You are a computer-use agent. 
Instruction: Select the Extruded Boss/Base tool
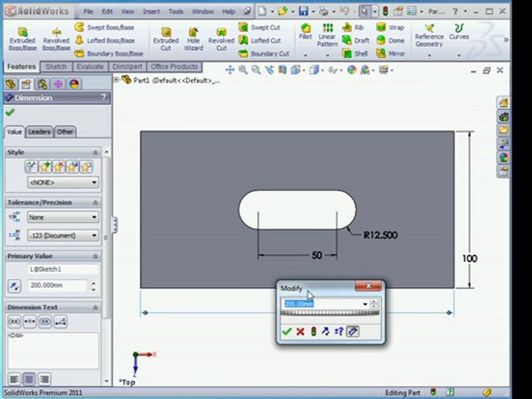pos(22,39)
